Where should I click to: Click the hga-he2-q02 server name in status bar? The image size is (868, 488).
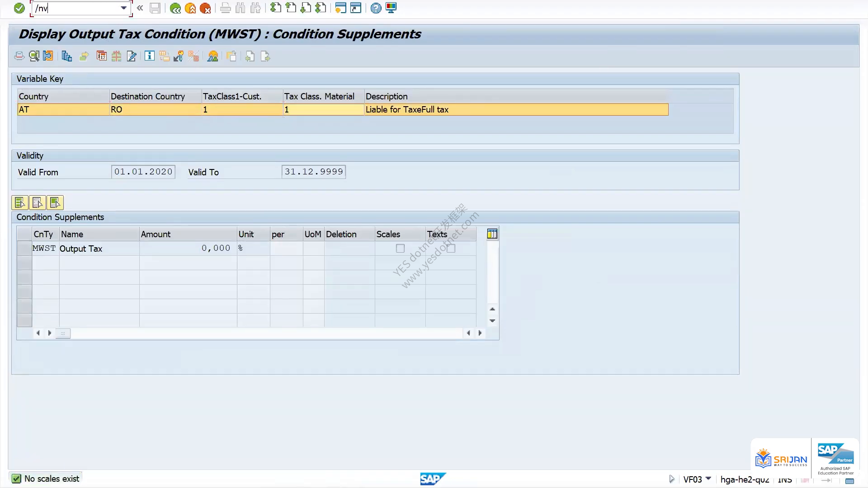[745, 479]
